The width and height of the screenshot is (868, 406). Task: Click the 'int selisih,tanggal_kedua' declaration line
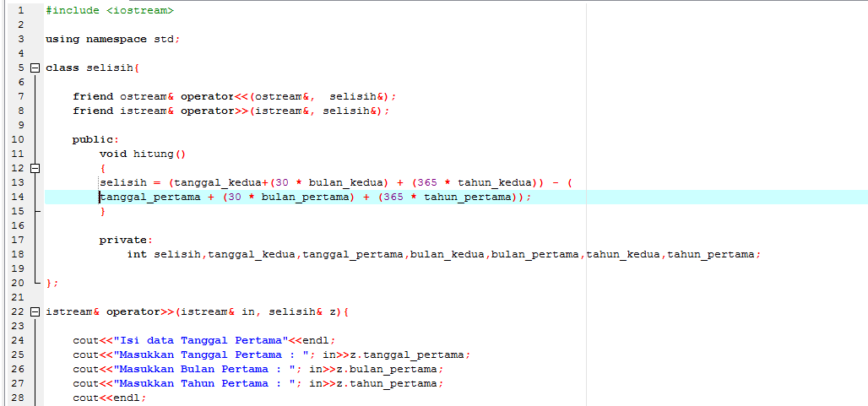444,254
